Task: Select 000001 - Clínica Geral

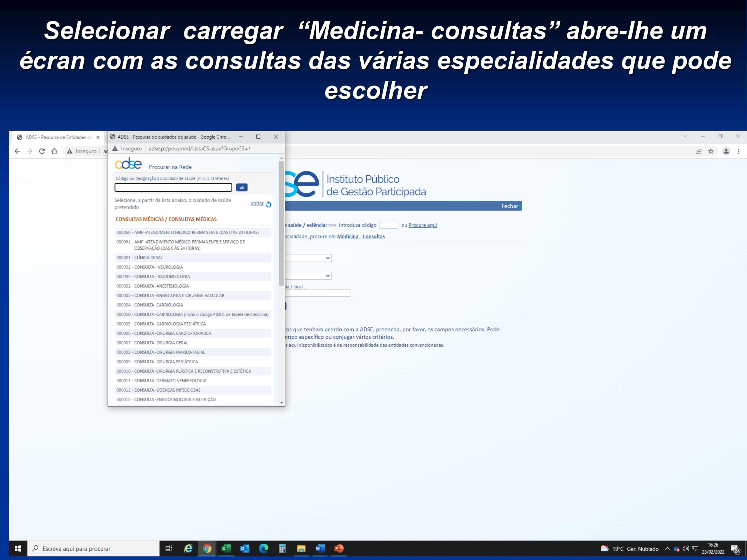Action: tap(193, 258)
